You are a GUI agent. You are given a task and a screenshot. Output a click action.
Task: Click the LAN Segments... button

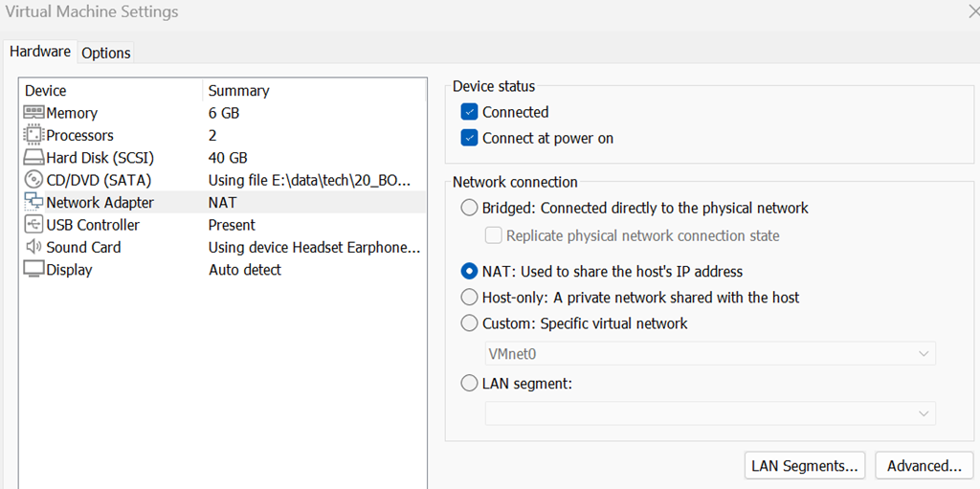(804, 466)
